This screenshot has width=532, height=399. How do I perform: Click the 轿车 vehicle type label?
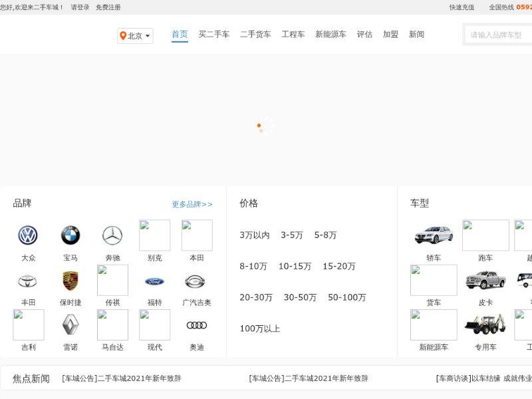click(434, 258)
